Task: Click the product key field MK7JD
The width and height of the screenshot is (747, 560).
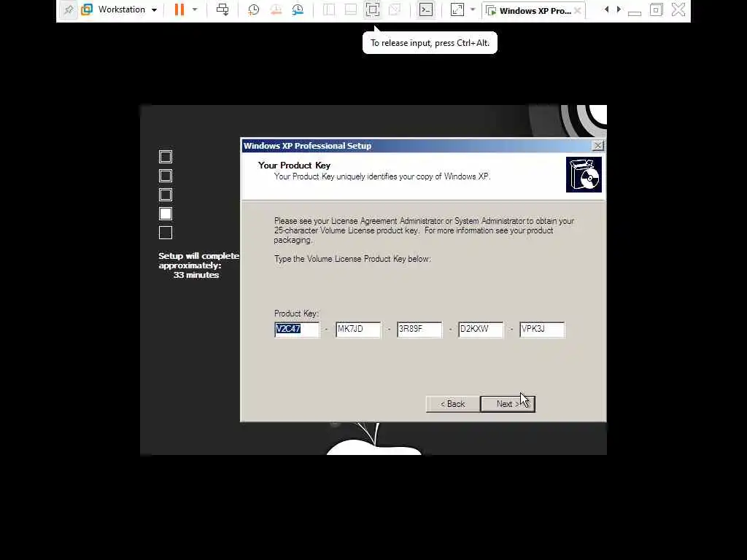Action: tap(358, 330)
